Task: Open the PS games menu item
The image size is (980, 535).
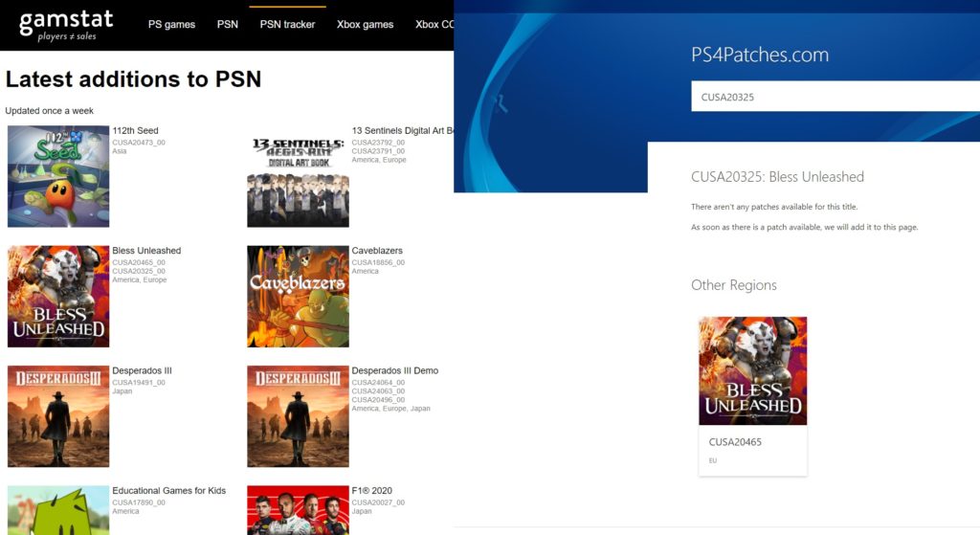Action: pyautogui.click(x=171, y=24)
